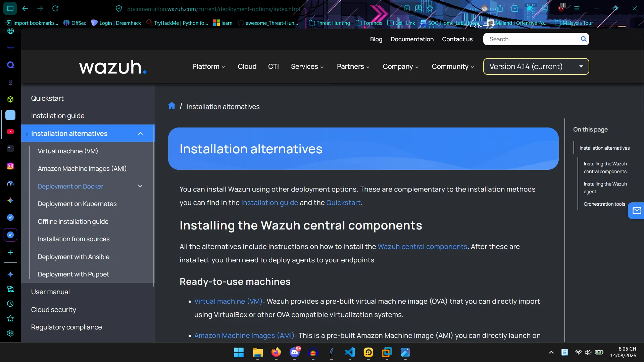
Task: Jump to Orchestration tools on this page
Action: coord(604,204)
